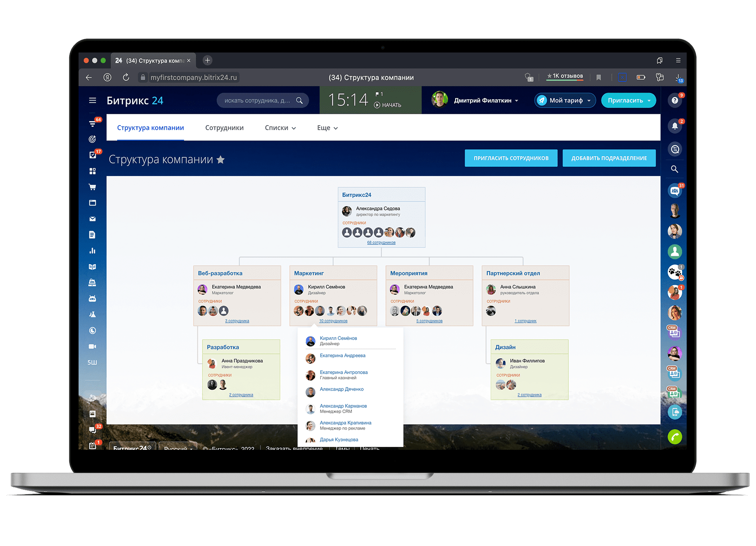The height and width of the screenshot is (546, 756).
Task: Open Екатерина Андреева in employee popup
Action: [x=342, y=356]
